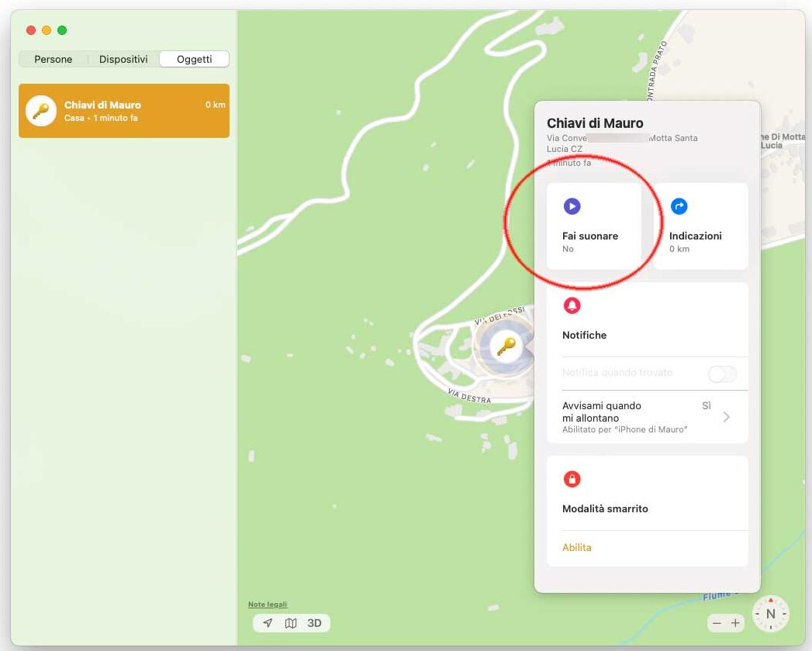Open the map view mode icon

pos(291,623)
